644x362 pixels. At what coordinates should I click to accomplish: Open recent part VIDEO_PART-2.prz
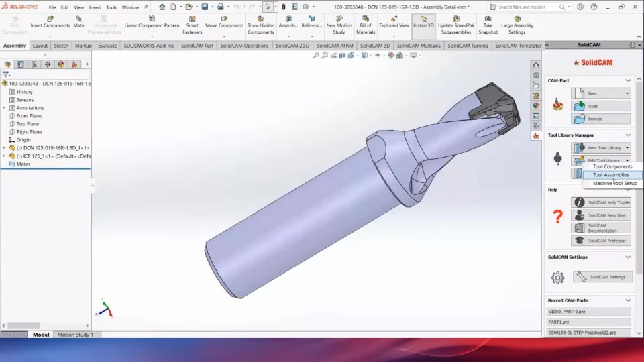pos(588,312)
